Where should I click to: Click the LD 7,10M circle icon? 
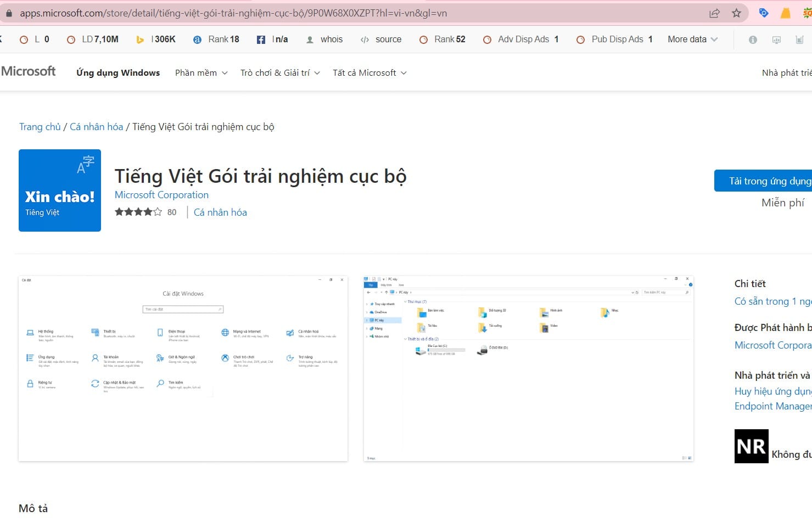pyautogui.click(x=71, y=40)
